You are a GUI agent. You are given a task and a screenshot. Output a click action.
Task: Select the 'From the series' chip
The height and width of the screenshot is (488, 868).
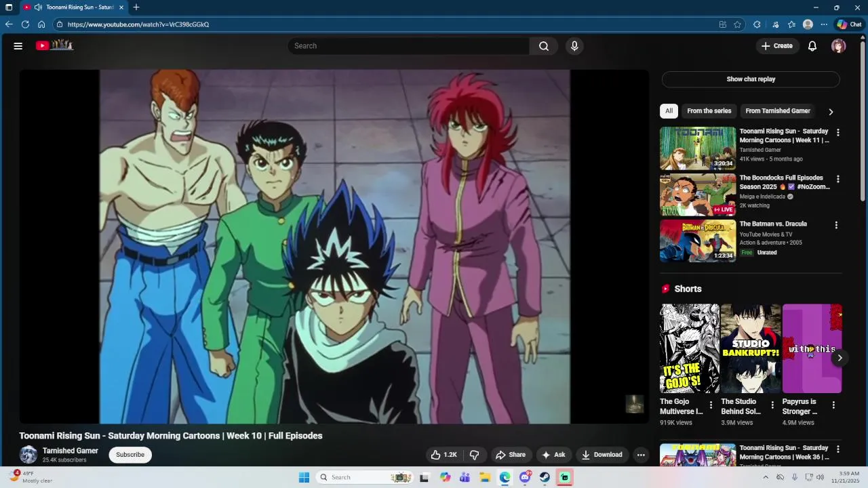[x=709, y=111]
